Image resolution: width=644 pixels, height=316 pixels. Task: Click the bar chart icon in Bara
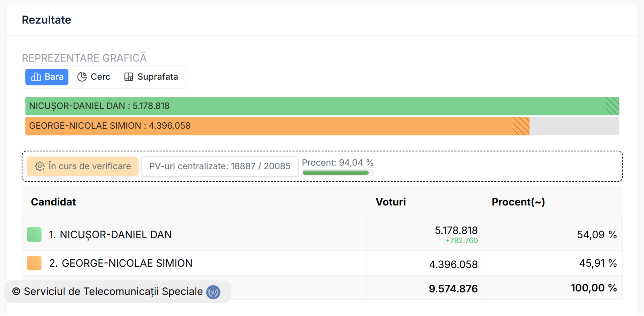click(x=36, y=77)
